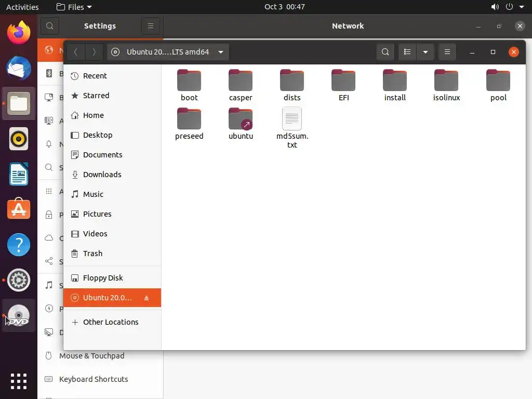
Task: Open the Files hamburger menu
Action: click(x=447, y=52)
